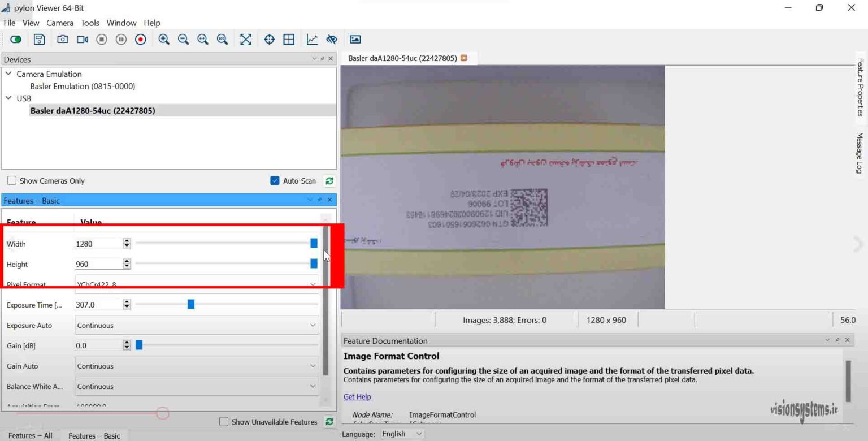The width and height of the screenshot is (868, 441).
Task: Open the camera connection toggle icon
Action: pos(15,39)
